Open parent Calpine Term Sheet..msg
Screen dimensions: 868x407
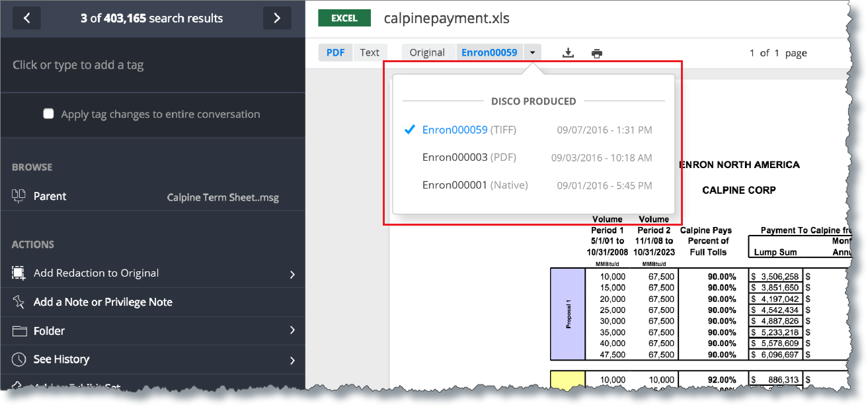coord(223,197)
